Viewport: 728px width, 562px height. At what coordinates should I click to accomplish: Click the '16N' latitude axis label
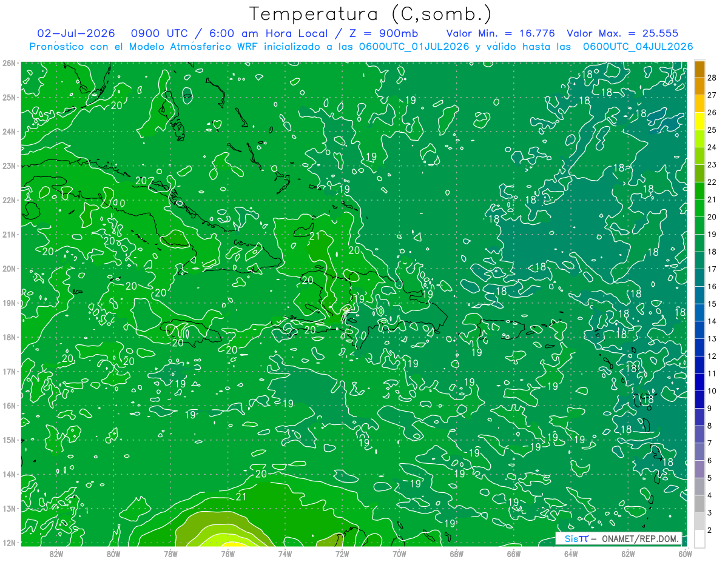(9, 406)
